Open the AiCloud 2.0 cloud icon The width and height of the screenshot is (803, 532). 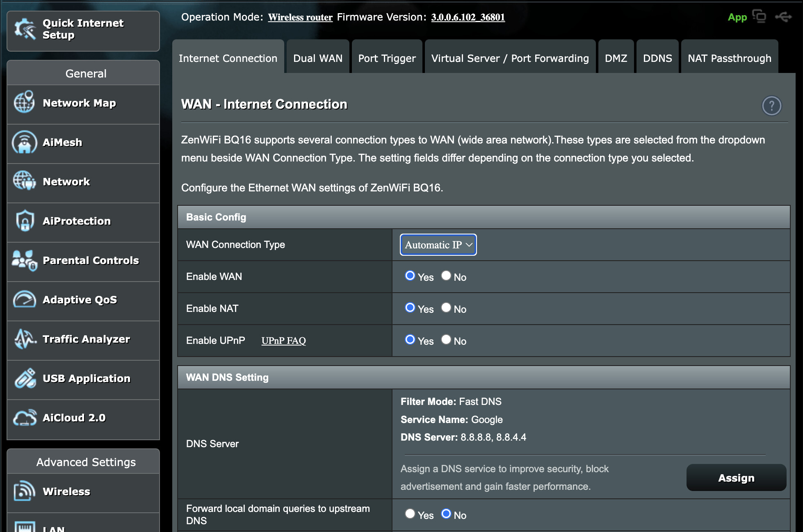[x=25, y=418]
